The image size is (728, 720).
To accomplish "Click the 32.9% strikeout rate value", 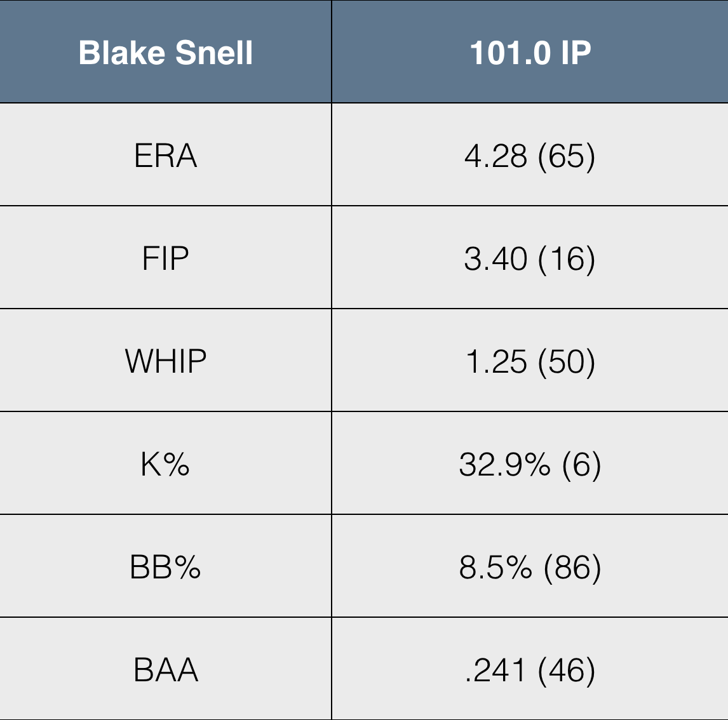I will [504, 464].
